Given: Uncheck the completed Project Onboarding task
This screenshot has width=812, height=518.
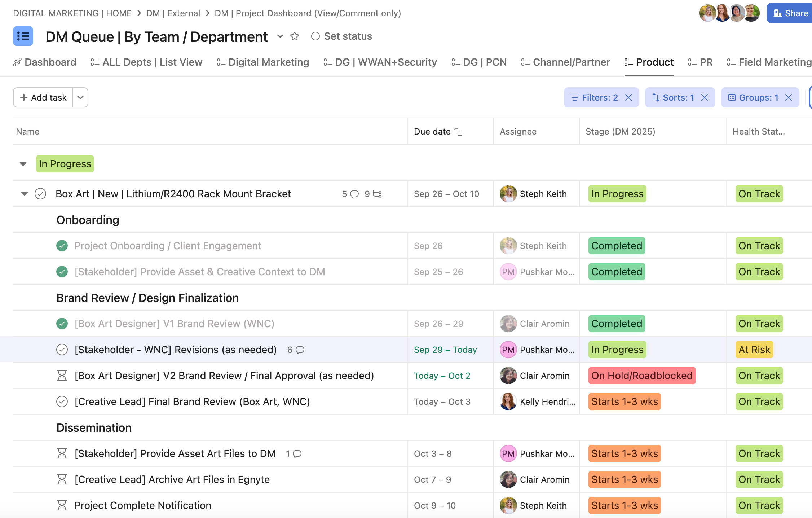Looking at the screenshot, I should point(62,246).
